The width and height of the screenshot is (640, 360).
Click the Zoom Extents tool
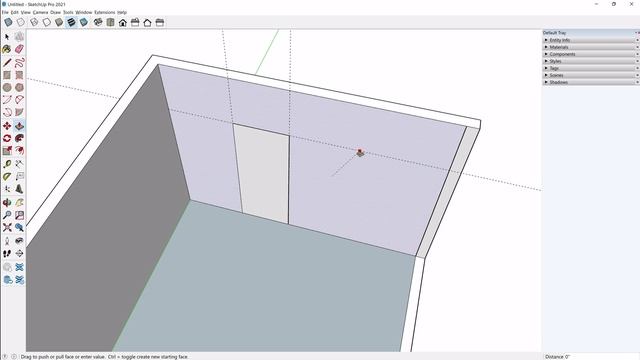(x=7, y=227)
